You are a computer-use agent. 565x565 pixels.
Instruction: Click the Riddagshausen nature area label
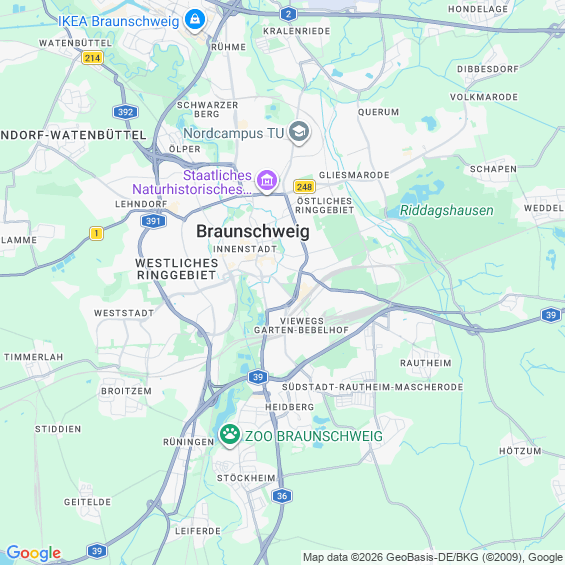tap(446, 210)
